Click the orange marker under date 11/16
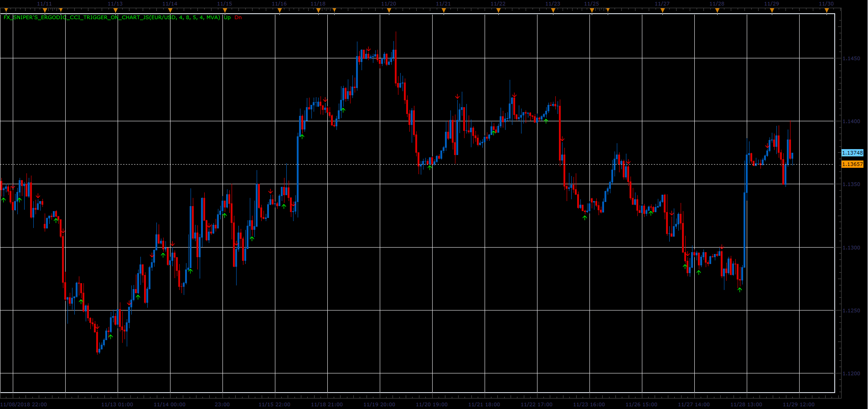Screen dimensions: 868x409 click(279, 9)
